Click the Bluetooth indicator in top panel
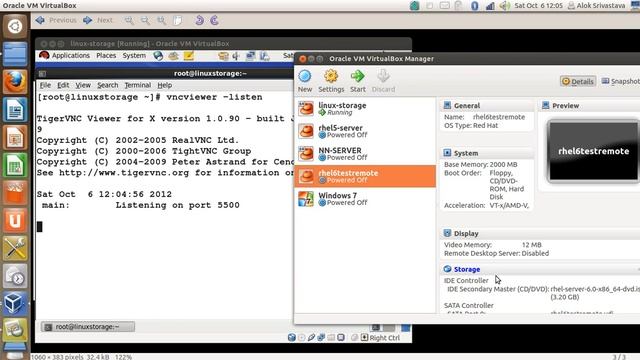 (474, 6)
